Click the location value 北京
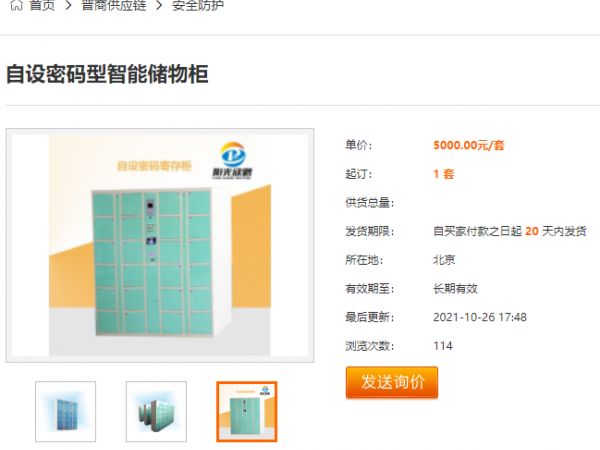The height and width of the screenshot is (450, 600). pos(444,260)
